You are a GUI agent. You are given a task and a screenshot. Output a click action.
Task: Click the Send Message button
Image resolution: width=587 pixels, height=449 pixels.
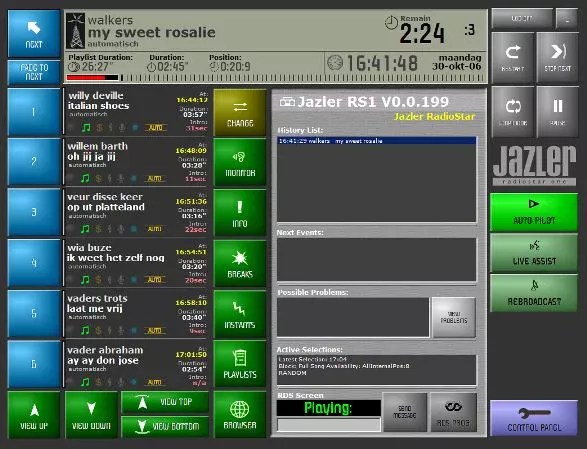[x=405, y=412]
